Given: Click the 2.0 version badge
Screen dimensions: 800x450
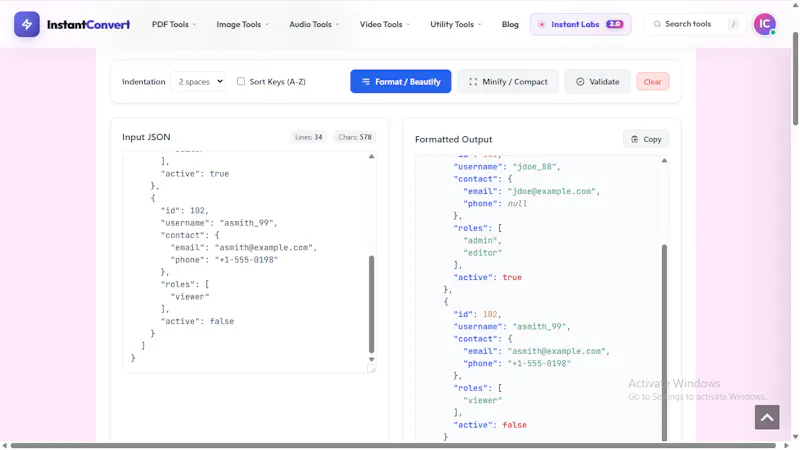Looking at the screenshot, I should click(615, 24).
